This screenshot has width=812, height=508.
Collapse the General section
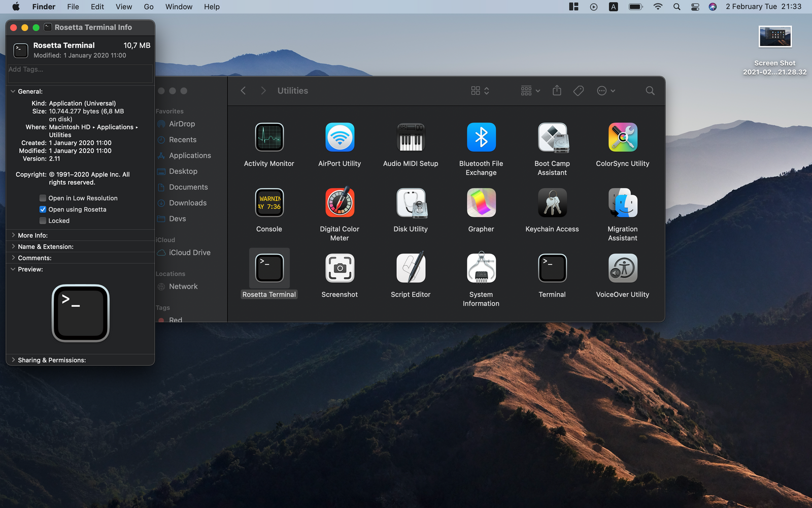click(13, 91)
